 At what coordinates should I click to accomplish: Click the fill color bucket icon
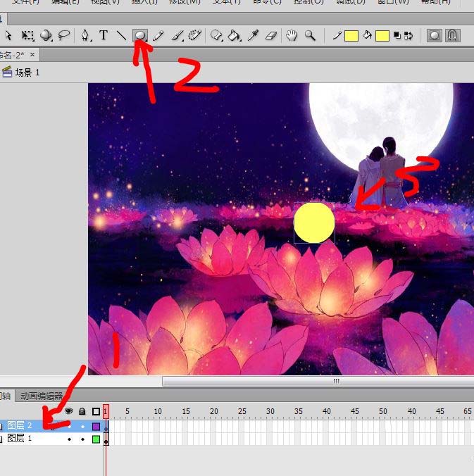tap(368, 35)
